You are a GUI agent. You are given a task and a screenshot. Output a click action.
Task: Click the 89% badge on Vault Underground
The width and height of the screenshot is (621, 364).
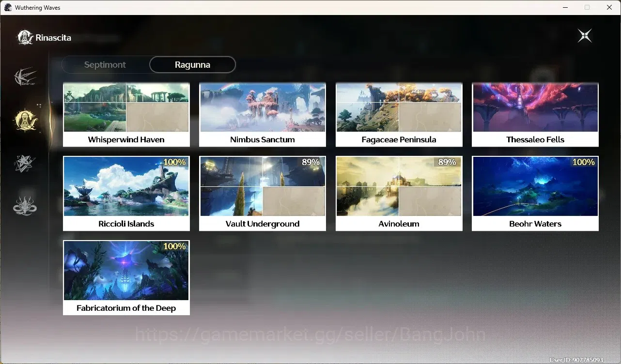click(x=311, y=162)
